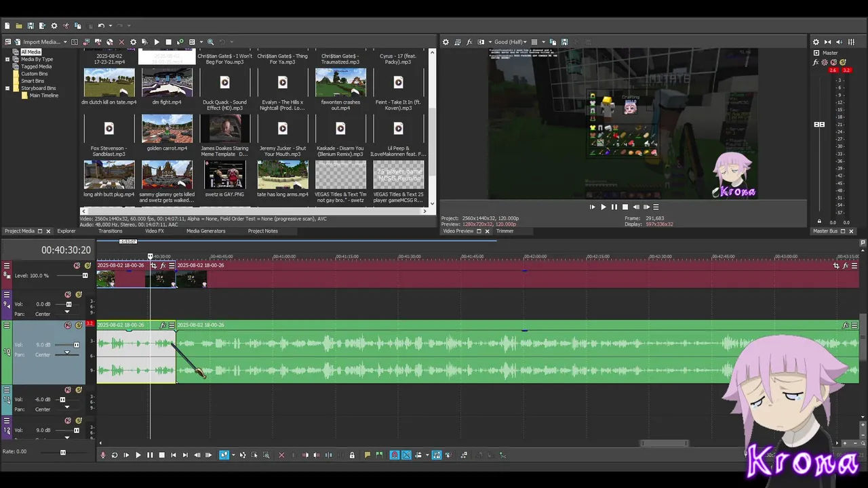Solo audio track 10

[79, 325]
